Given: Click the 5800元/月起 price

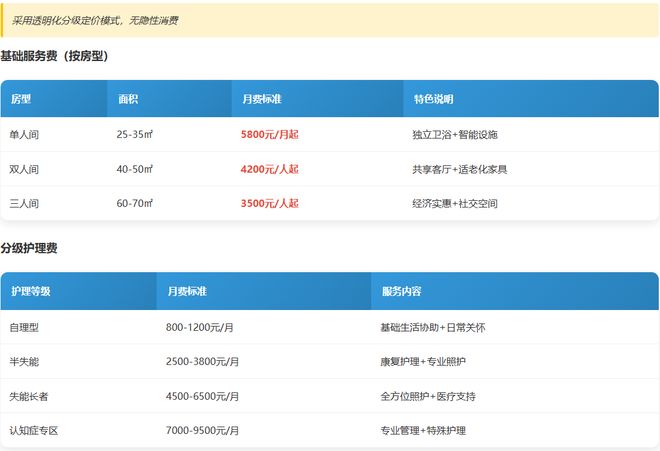Looking at the screenshot, I should pyautogui.click(x=269, y=135).
